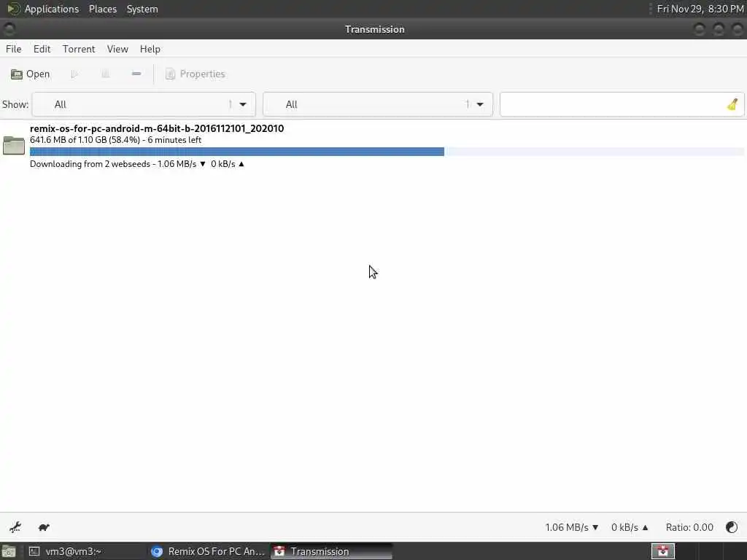Open the Help menu
The width and height of the screenshot is (747, 560).
click(x=150, y=49)
